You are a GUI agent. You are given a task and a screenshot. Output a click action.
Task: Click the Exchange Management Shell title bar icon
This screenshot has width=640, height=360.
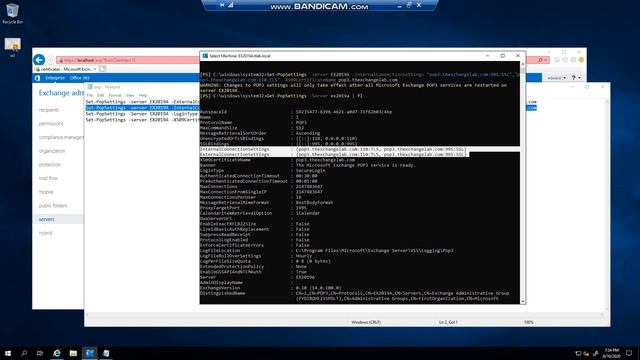[205, 56]
